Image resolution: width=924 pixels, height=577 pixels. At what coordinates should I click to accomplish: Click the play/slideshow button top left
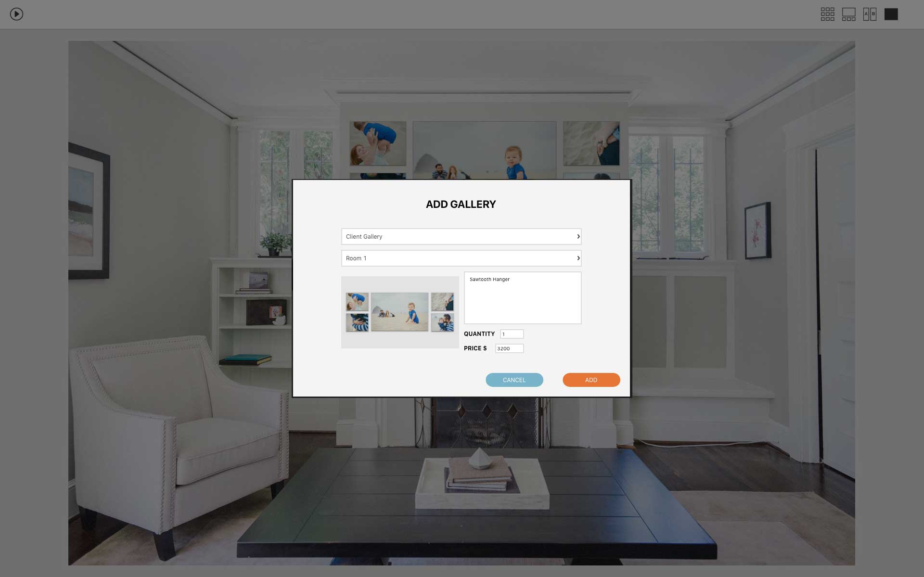point(17,14)
